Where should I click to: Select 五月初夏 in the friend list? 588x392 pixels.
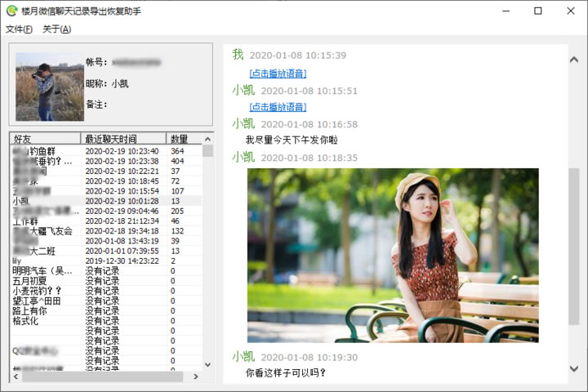point(29,281)
